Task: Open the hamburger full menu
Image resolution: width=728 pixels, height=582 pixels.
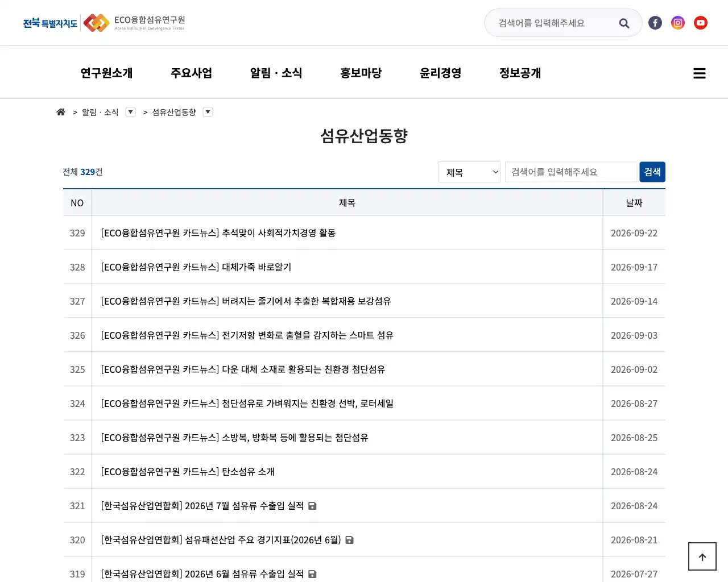Action: (x=700, y=73)
